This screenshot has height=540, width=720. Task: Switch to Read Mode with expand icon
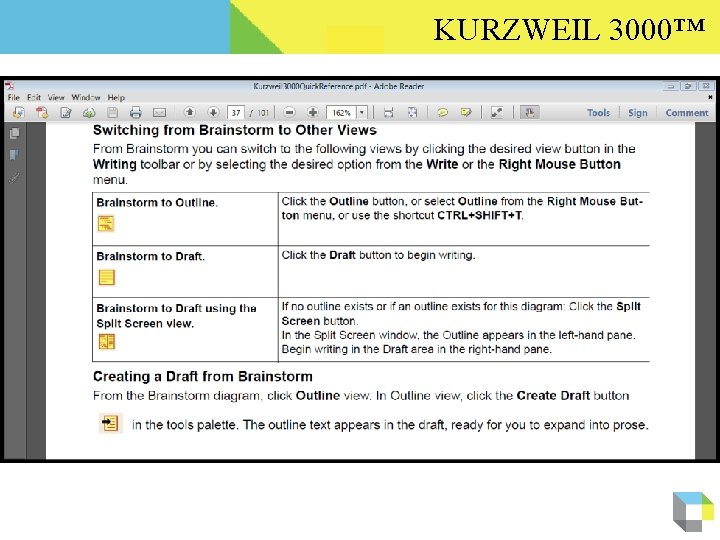coord(497,112)
